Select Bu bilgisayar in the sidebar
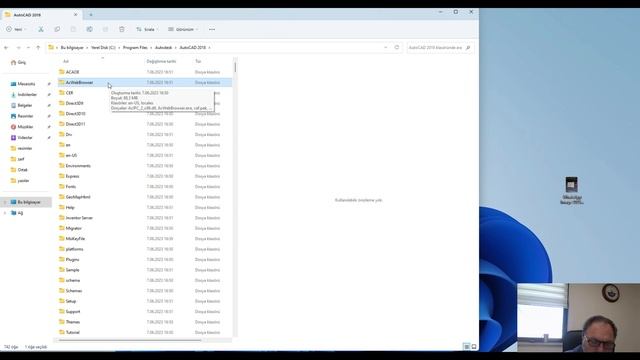Viewport: 640px width, 360px height. point(29,202)
